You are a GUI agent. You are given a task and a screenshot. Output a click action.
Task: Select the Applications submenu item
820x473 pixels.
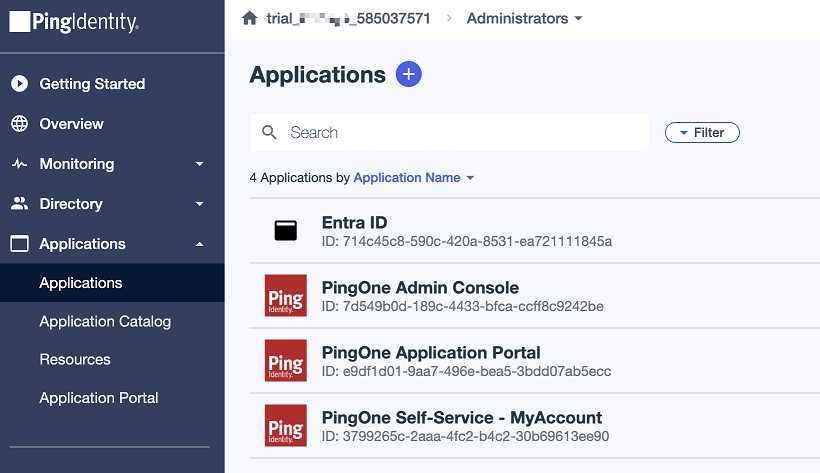tap(112, 283)
